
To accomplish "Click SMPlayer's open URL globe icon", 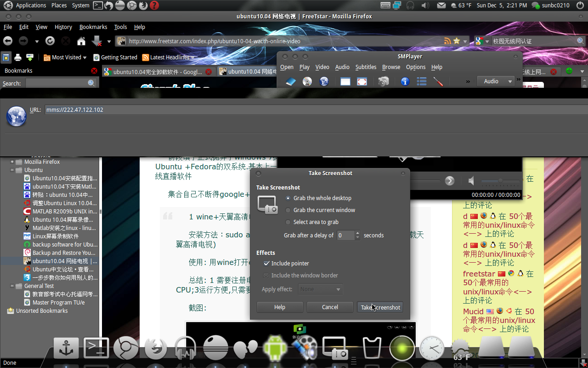I will (324, 81).
